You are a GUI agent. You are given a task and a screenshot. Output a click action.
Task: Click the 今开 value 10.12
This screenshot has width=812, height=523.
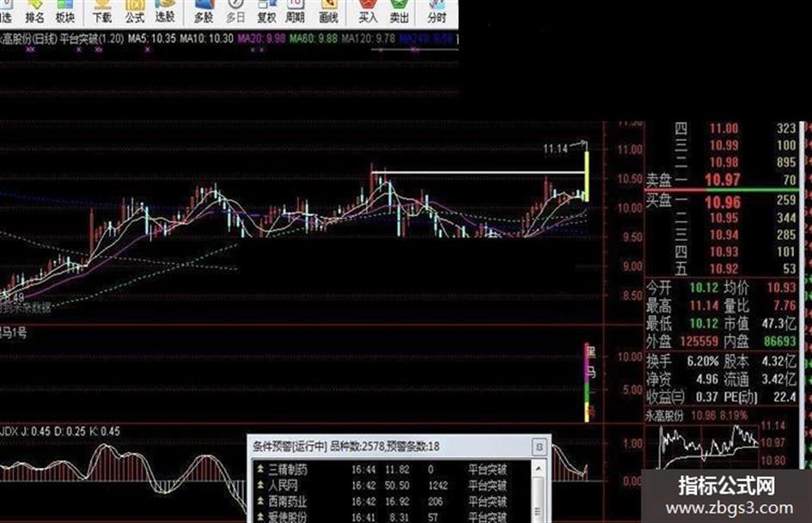[703, 288]
